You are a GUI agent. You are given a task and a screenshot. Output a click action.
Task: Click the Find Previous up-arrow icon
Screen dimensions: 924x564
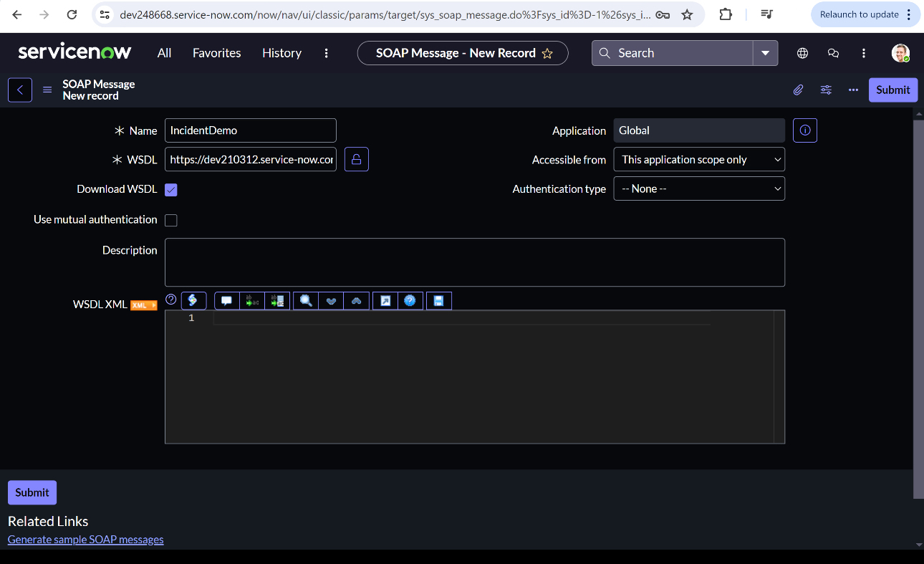pos(356,301)
